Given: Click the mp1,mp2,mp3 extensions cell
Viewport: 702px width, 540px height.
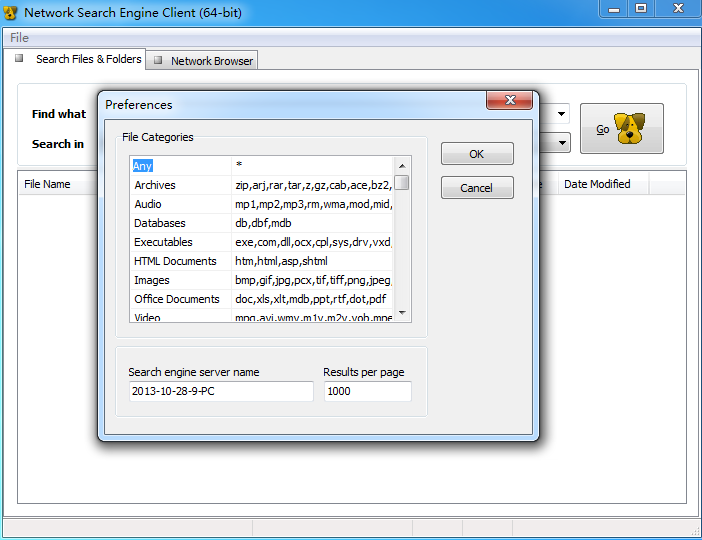Looking at the screenshot, I should (x=312, y=204).
